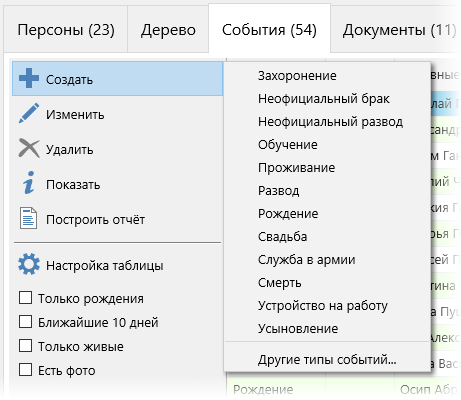This screenshot has height=400, width=461.
Task: Click the gear Настройка таблицы icon
Action: coord(29,264)
